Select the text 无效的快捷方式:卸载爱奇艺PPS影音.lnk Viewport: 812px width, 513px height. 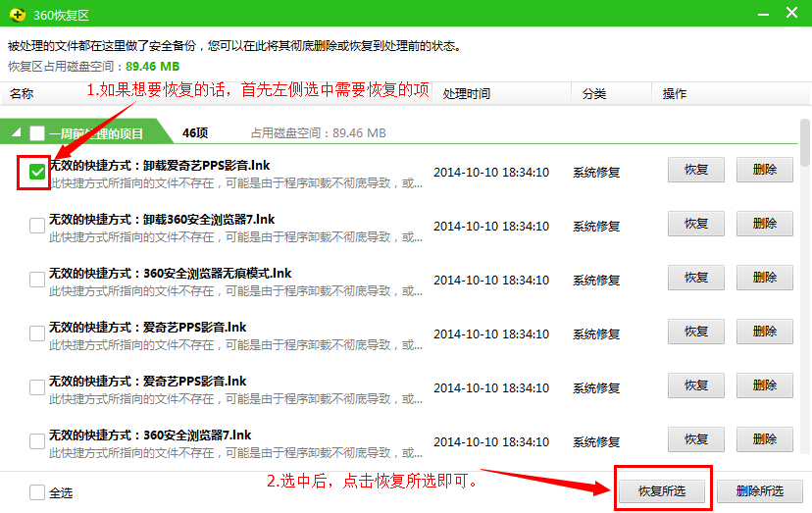[160, 166]
